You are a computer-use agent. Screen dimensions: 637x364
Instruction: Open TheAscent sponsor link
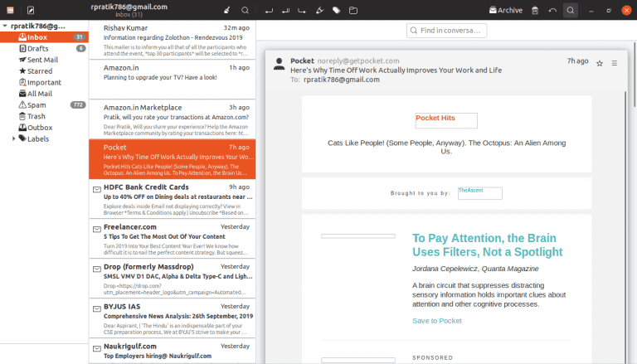[x=479, y=193]
